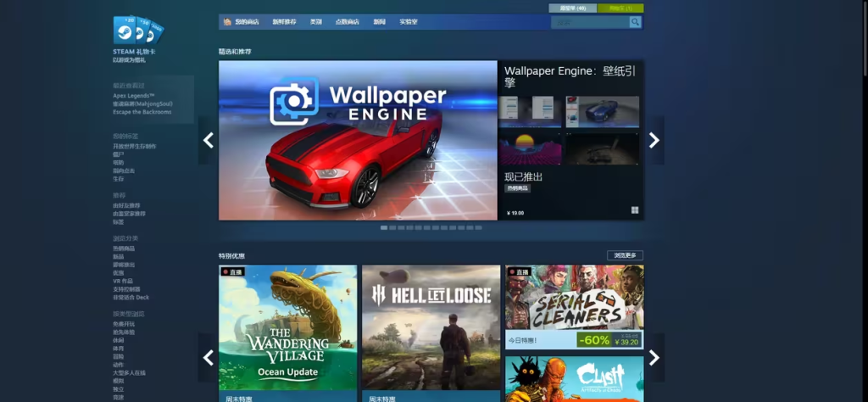Click the search magnifier icon

[x=635, y=22]
